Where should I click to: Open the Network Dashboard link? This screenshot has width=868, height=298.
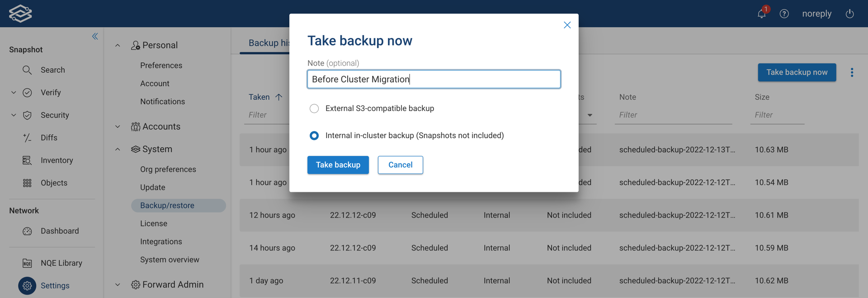(60, 231)
